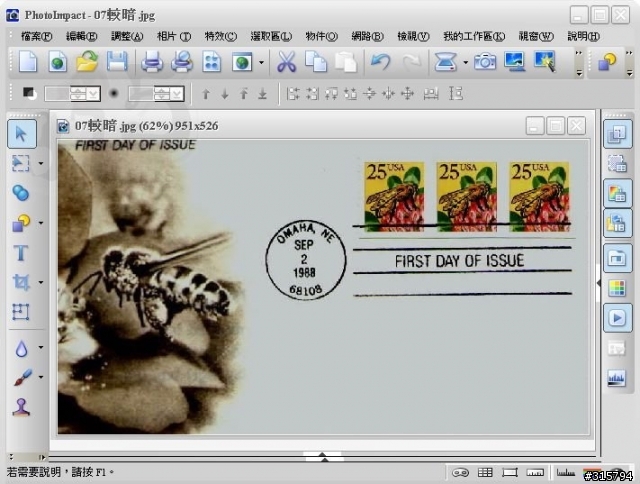640x484 pixels.
Task: Open the 編輯 (Edit) menu
Action: [x=82, y=36]
